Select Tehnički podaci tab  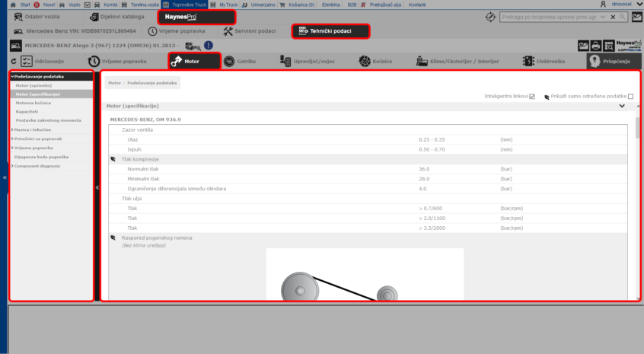click(330, 31)
